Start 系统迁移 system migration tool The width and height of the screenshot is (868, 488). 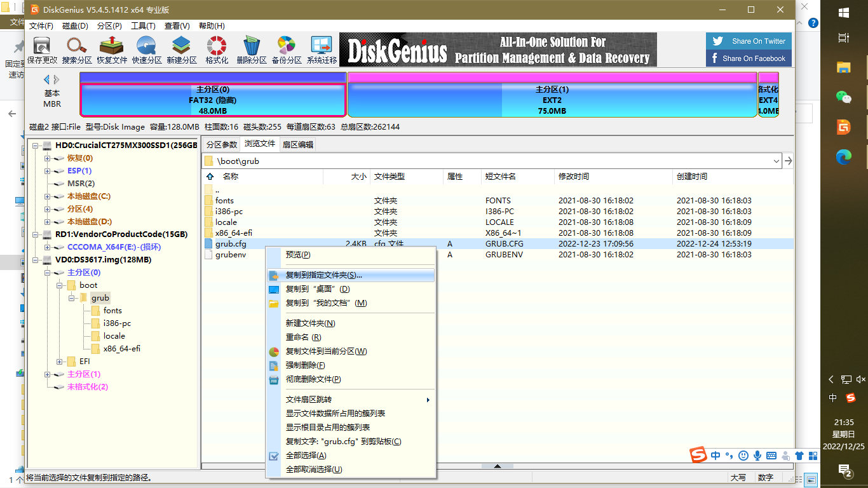click(321, 50)
